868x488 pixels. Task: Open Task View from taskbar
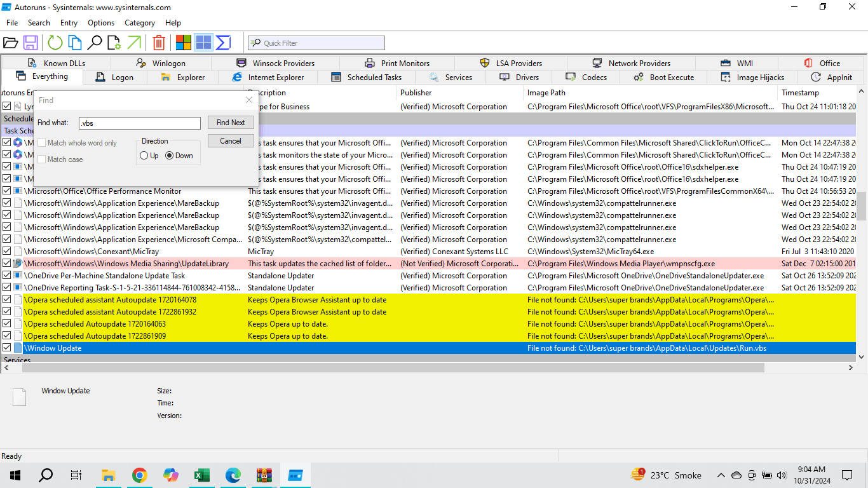(76, 475)
